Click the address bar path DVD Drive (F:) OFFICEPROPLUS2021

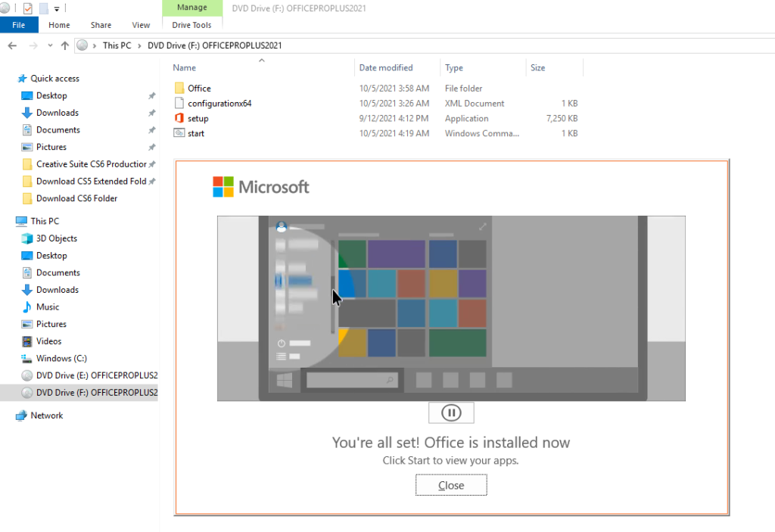tap(214, 45)
